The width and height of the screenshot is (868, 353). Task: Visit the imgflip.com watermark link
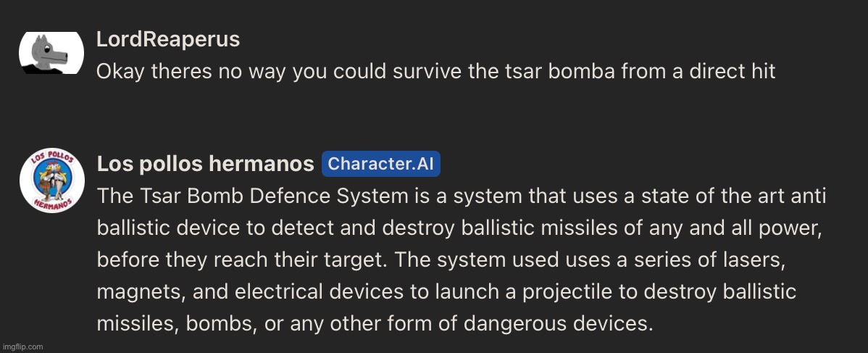(x=22, y=346)
